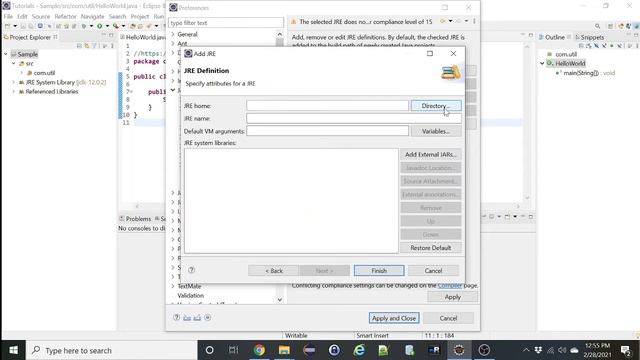Open OBS Studio from the taskbar
The image size is (640, 360).
click(484, 350)
